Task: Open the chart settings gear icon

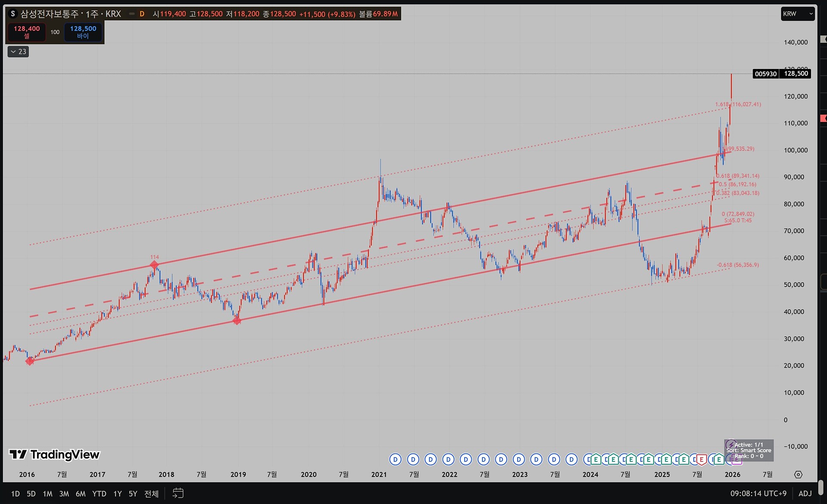Action: 798,474
